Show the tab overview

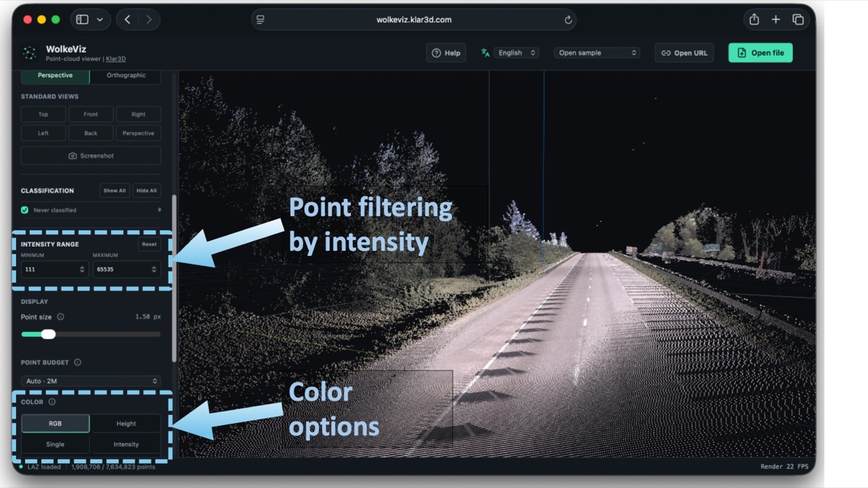click(x=798, y=20)
